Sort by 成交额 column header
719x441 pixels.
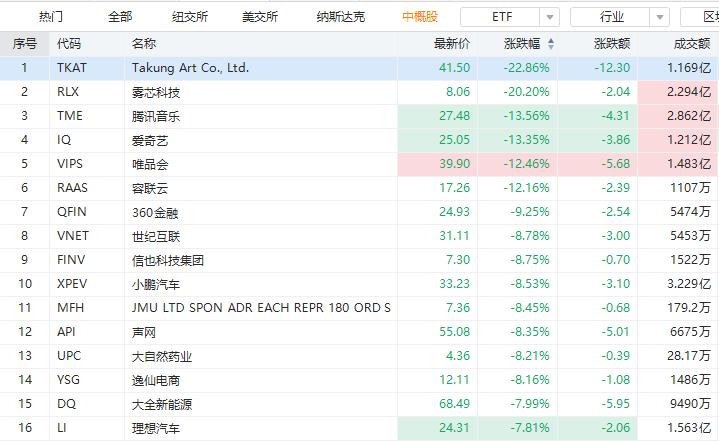point(691,44)
